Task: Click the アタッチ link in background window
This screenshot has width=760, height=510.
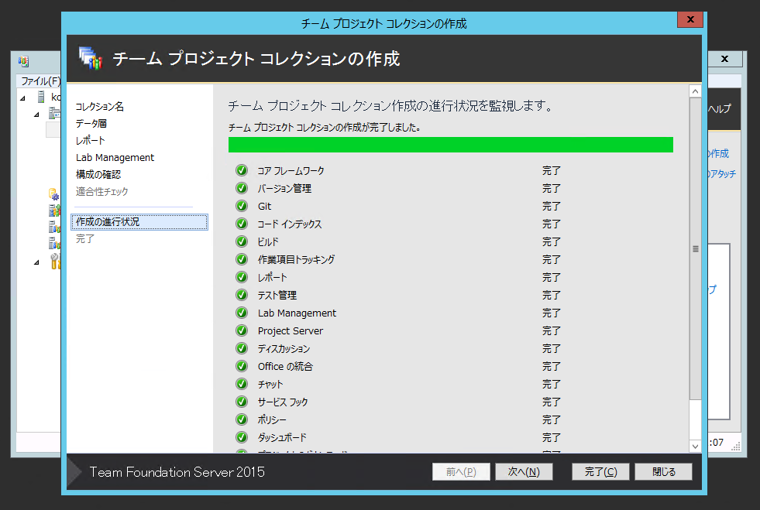Action: click(722, 173)
